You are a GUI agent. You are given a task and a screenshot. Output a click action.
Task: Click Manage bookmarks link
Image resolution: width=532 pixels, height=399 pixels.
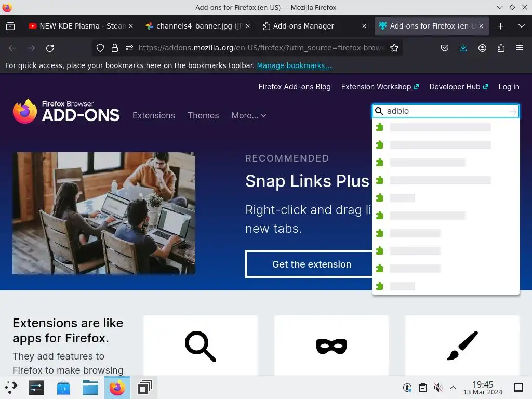click(x=294, y=65)
